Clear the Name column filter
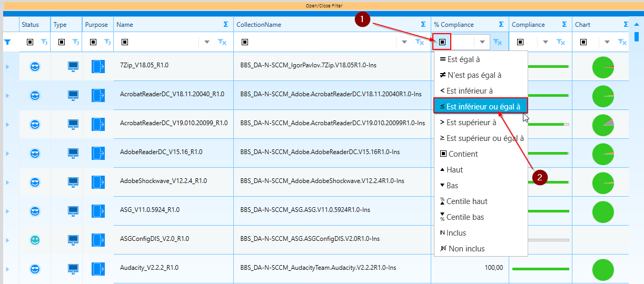Image resolution: width=644 pixels, height=284 pixels. (222, 42)
